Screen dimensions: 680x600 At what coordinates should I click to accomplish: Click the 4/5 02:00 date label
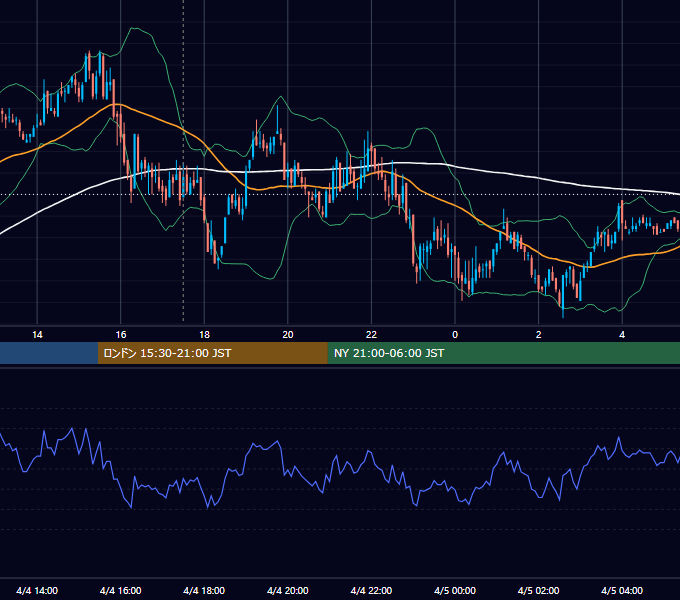tap(539, 590)
